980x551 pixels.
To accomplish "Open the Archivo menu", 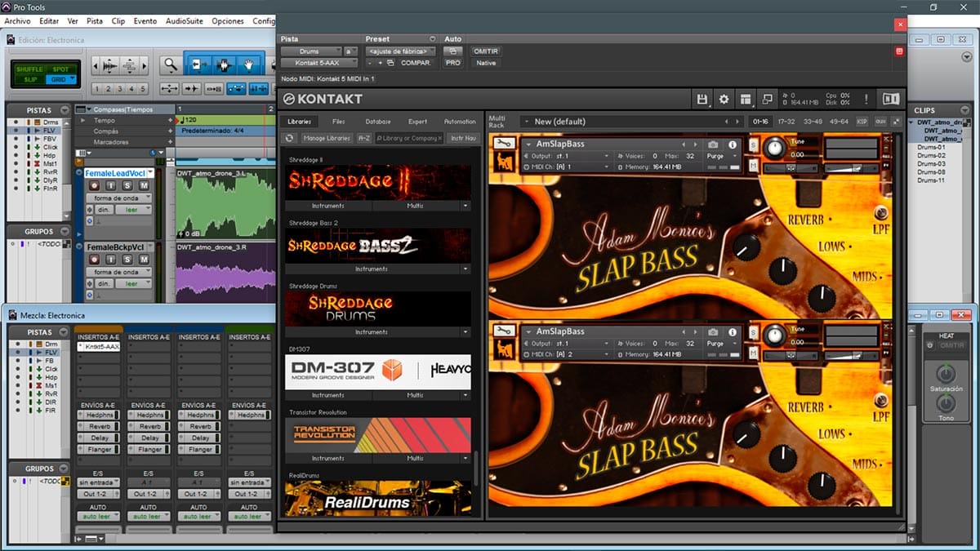I will coord(17,20).
